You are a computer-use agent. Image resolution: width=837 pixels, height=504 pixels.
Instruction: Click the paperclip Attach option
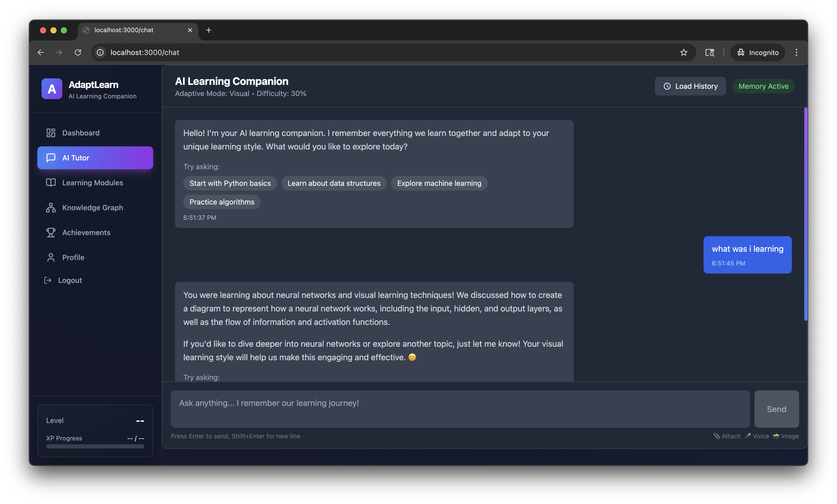point(727,436)
